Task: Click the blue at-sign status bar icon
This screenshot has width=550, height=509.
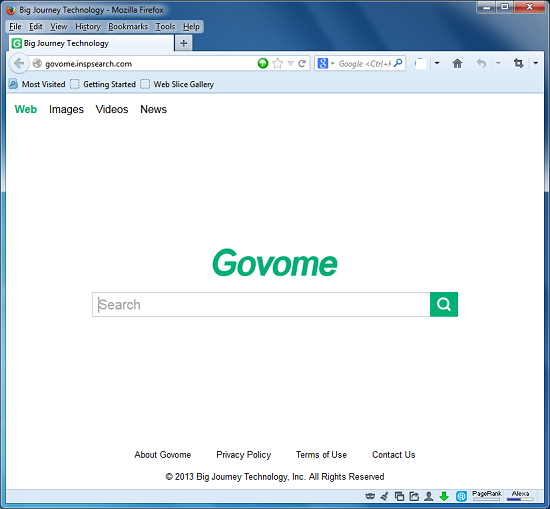Action: 461,496
